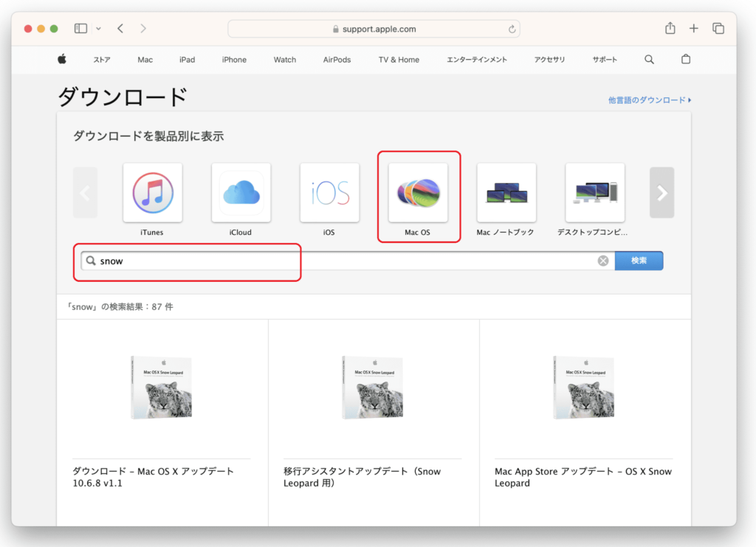Open Mac App Store アップデート – OS X Snow Leopard link

coord(583,477)
